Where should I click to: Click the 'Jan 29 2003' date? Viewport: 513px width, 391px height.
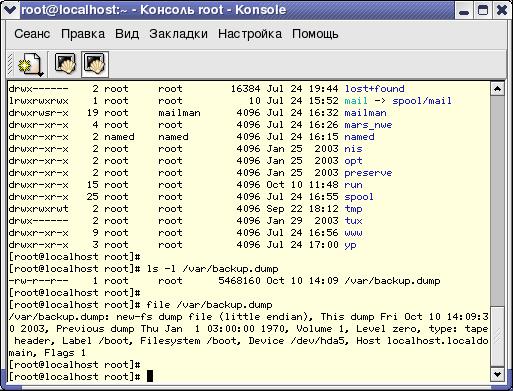(x=302, y=221)
